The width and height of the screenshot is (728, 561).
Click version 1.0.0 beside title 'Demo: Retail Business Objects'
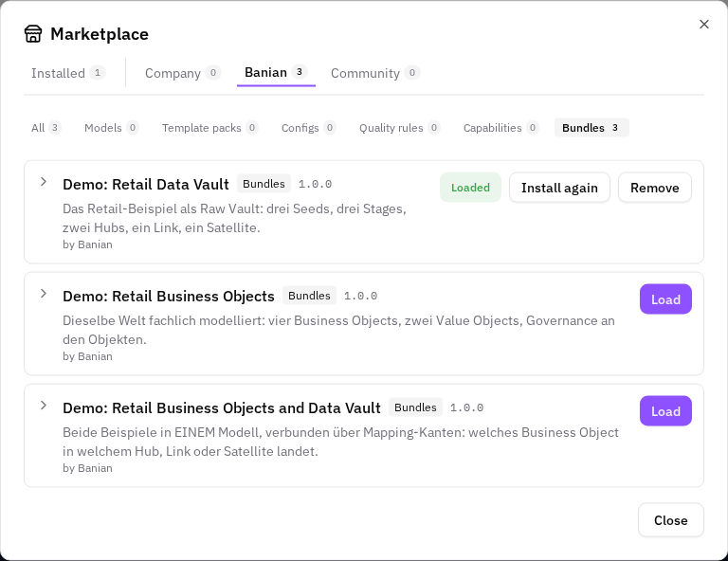tap(361, 296)
